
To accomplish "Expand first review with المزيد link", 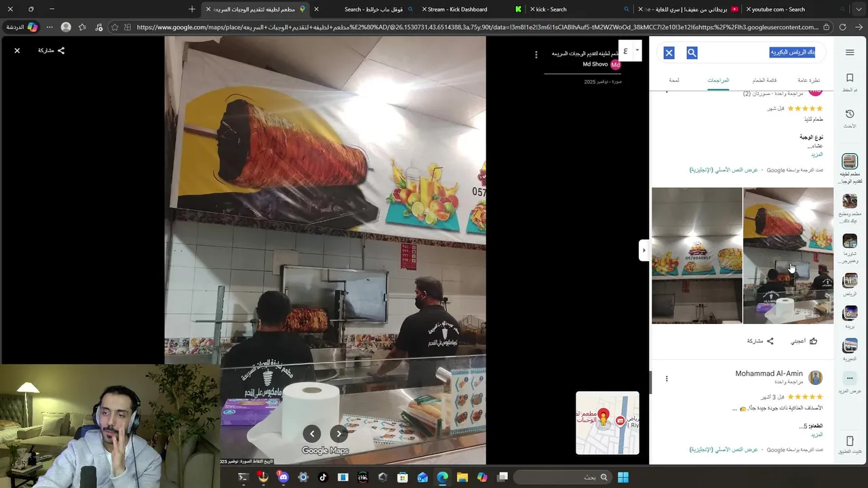I will click(x=816, y=155).
